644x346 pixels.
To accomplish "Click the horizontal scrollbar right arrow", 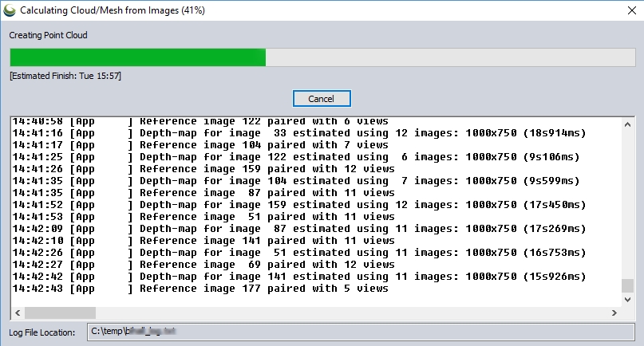I will pyautogui.click(x=614, y=313).
